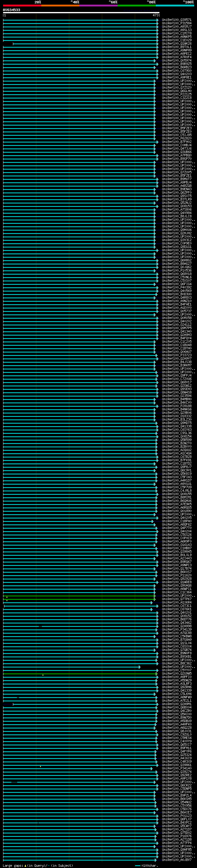Select label UniRef100_A7R0F4
197x868 pixels.
tap(176, 57)
